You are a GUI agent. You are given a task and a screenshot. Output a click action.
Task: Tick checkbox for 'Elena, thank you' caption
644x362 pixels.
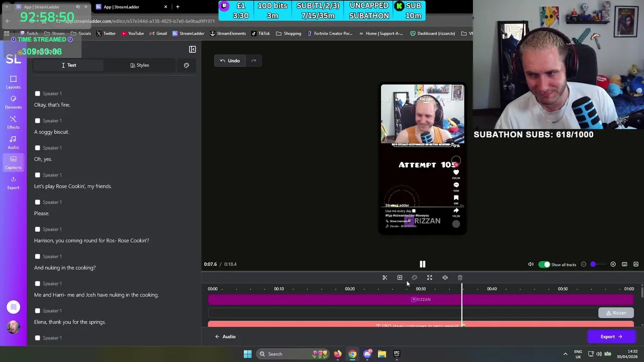[x=37, y=311]
